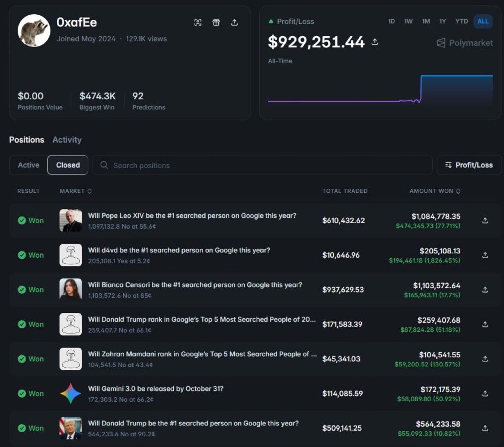
Task: Click the RESULT column header
Action: (x=29, y=191)
